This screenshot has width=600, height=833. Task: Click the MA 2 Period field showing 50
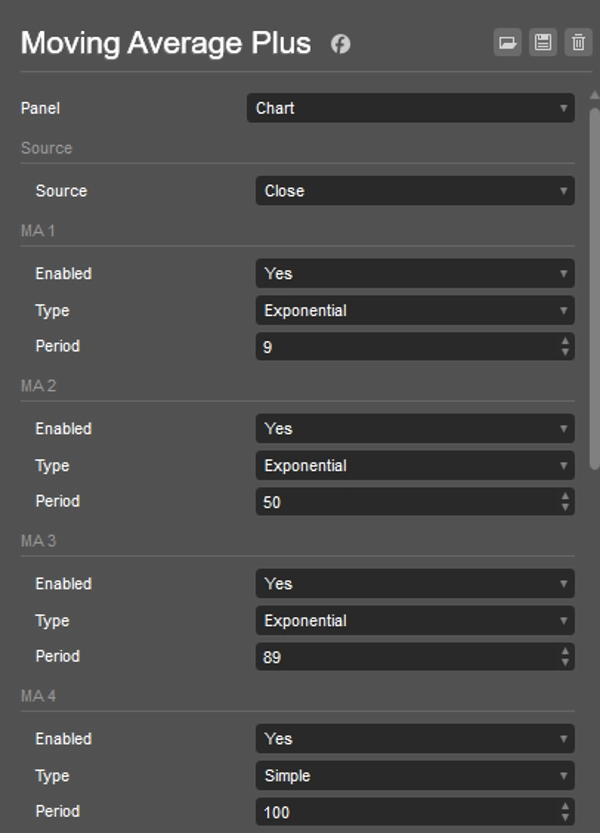click(405, 502)
